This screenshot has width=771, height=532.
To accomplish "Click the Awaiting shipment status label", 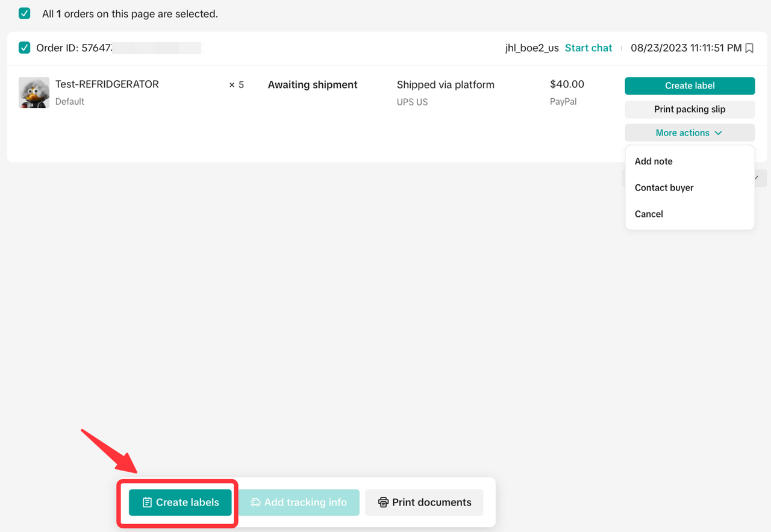I will pos(313,85).
